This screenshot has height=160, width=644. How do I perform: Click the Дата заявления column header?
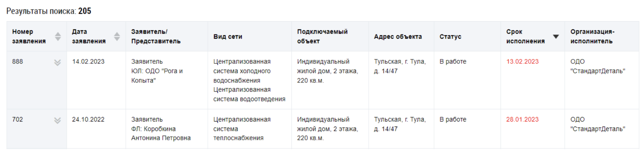point(89,37)
